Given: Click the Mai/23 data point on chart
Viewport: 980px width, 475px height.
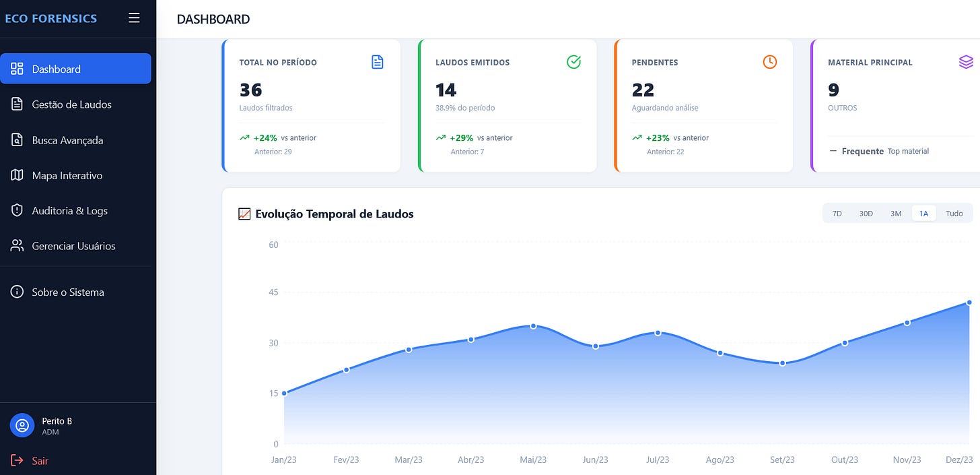Looking at the screenshot, I should click(533, 326).
